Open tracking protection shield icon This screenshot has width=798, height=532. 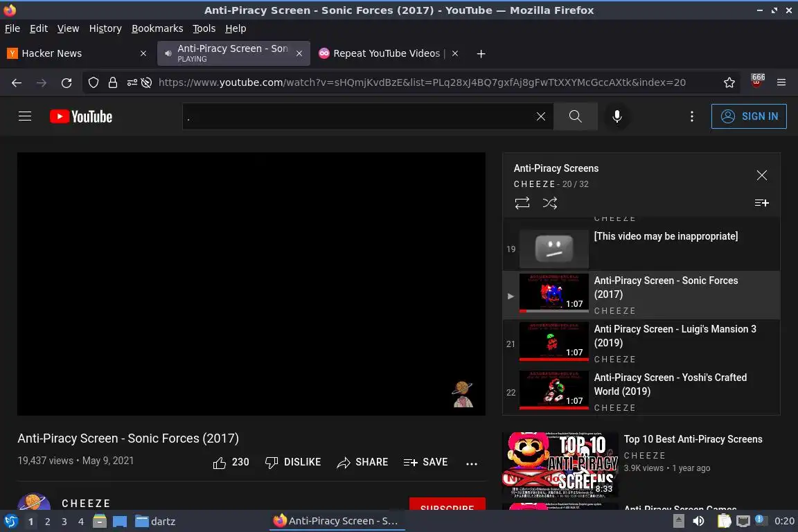click(93, 82)
